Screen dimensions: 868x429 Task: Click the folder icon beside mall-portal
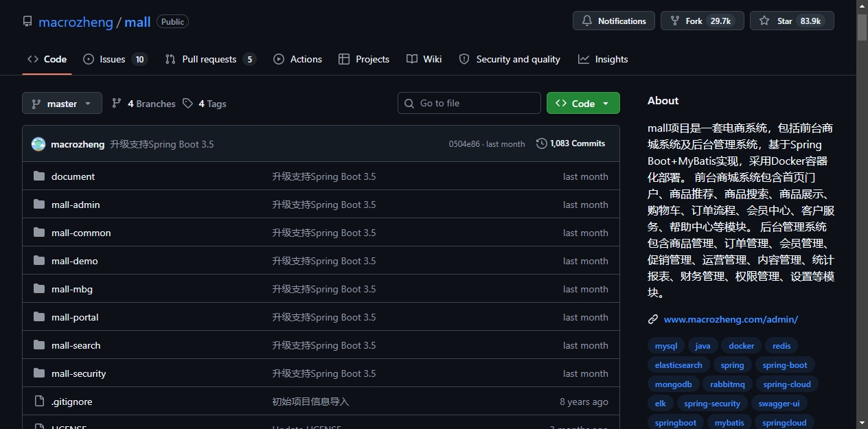click(39, 317)
